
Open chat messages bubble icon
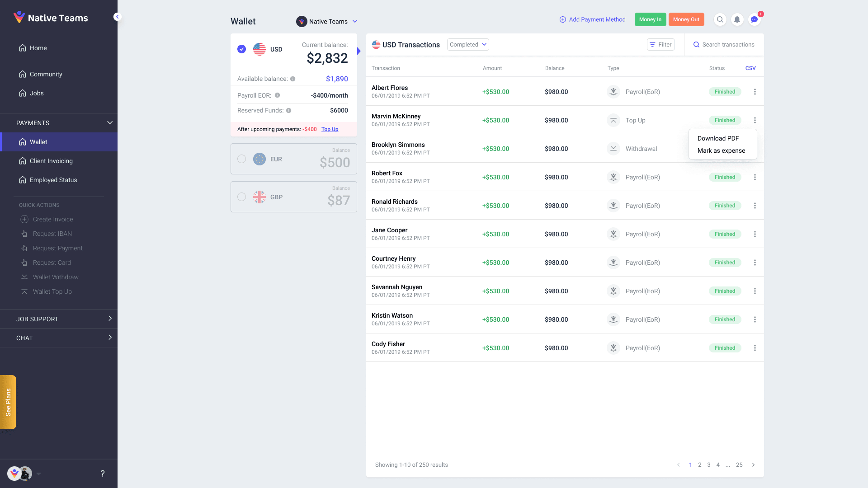pyautogui.click(x=754, y=19)
